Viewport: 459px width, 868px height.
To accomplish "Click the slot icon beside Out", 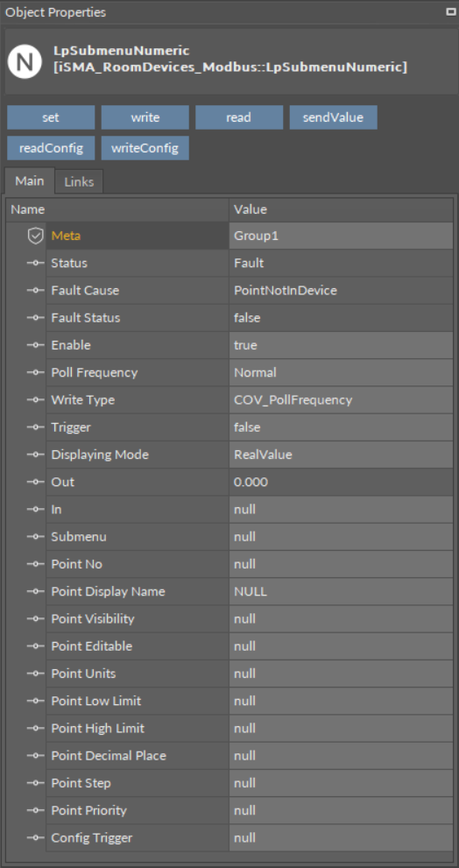I will point(35,482).
